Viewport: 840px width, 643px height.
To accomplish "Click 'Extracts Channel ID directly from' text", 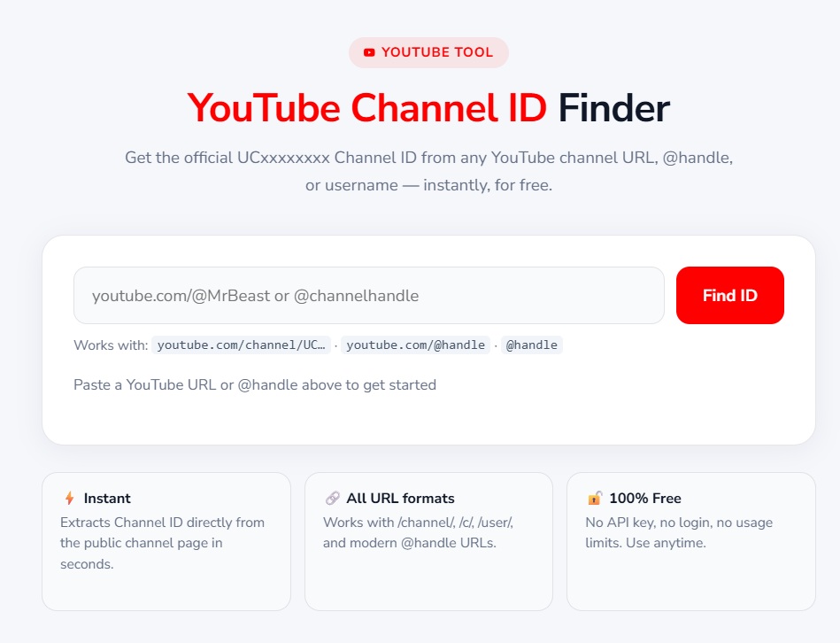I will (x=162, y=523).
